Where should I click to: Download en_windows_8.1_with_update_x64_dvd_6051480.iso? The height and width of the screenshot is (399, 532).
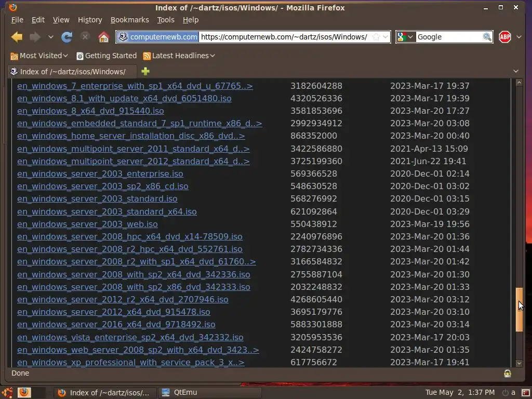tap(124, 98)
